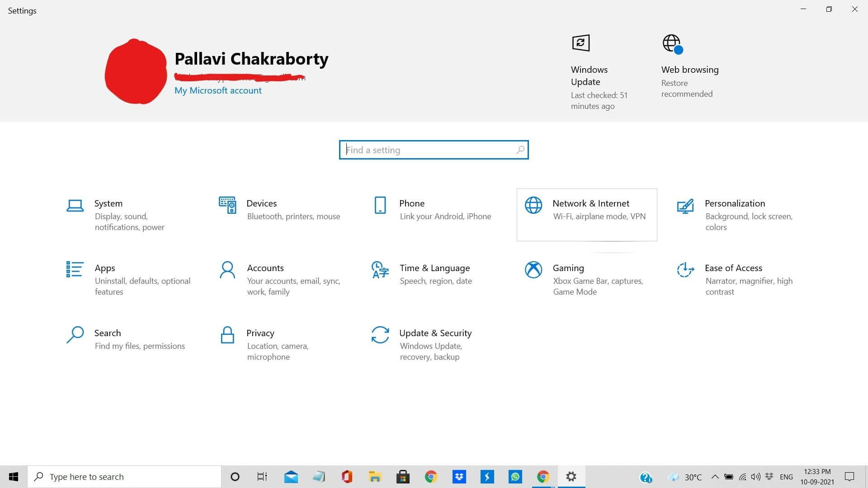
Task: Click the Accounts person icon
Action: tap(227, 270)
